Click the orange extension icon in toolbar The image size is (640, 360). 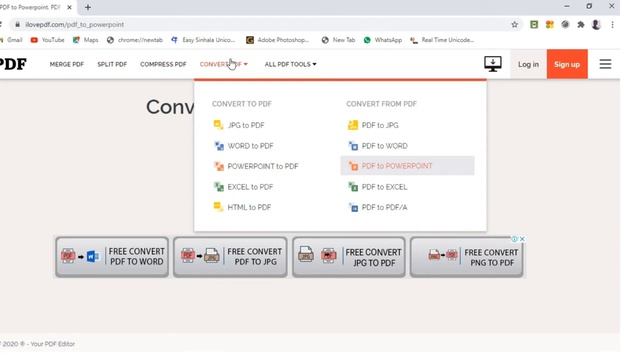pyautogui.click(x=549, y=24)
